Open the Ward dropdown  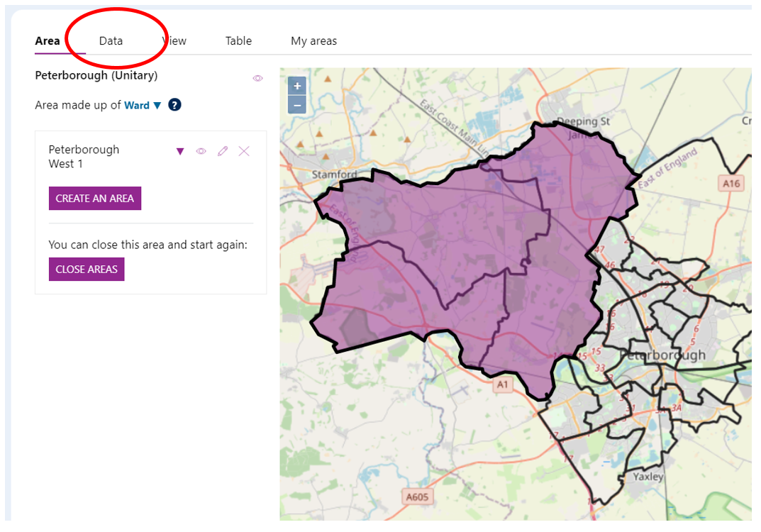point(142,104)
